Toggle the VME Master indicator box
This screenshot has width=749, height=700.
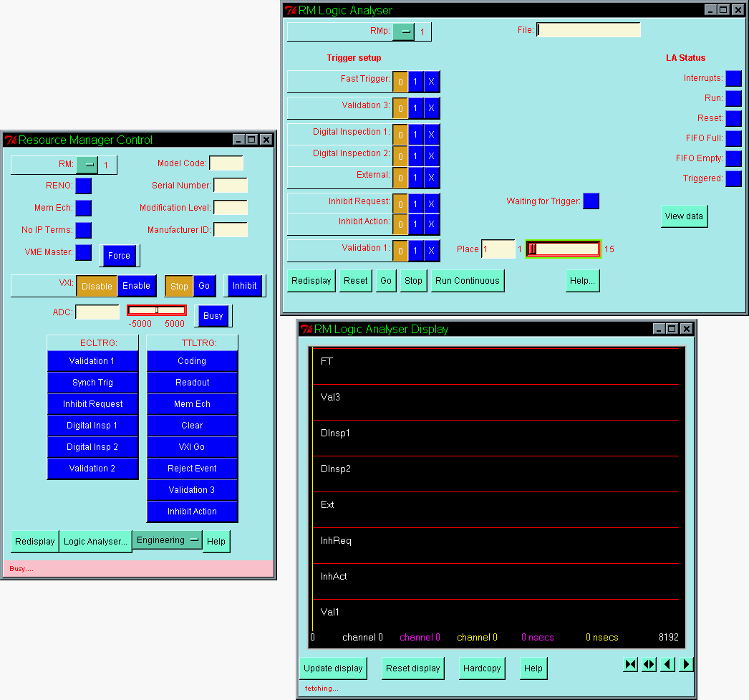tap(84, 252)
